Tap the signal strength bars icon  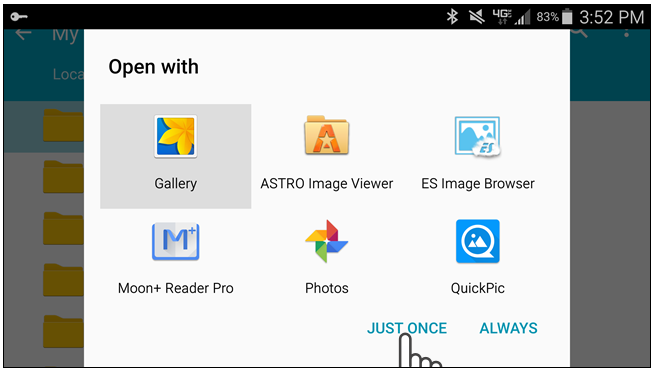pyautogui.click(x=523, y=17)
